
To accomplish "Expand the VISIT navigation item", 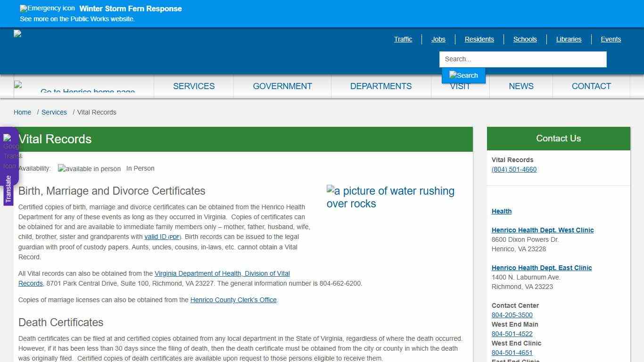I will click(460, 86).
